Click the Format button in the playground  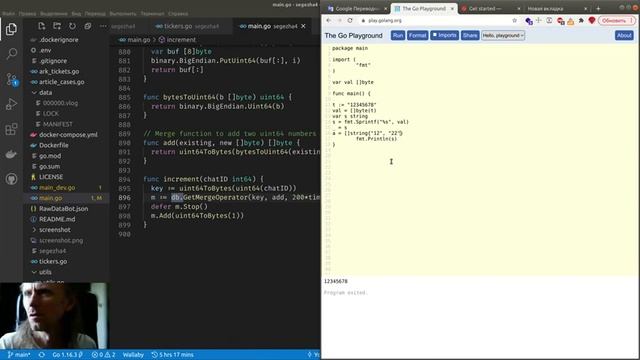[x=418, y=36]
